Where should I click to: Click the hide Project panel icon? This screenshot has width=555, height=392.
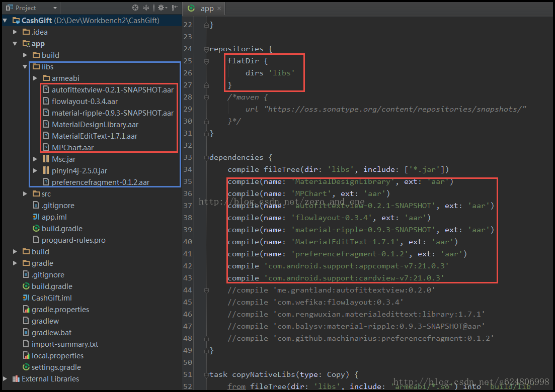tap(175, 8)
